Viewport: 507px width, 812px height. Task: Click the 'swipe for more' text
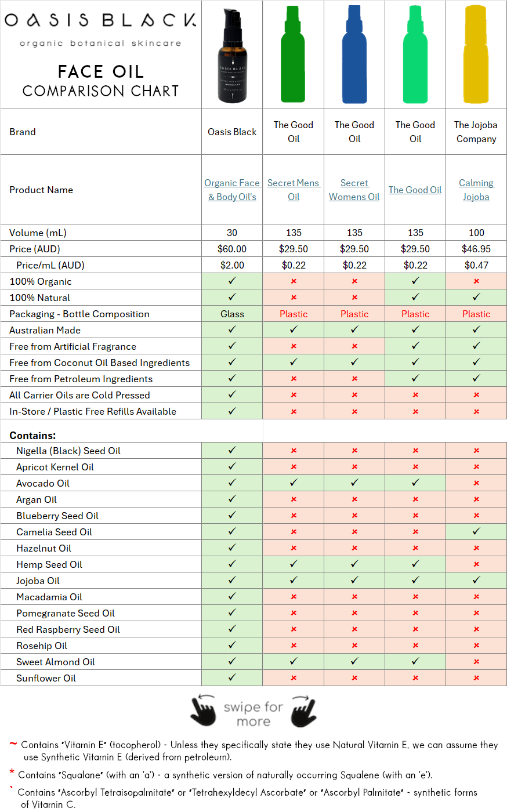click(x=253, y=714)
